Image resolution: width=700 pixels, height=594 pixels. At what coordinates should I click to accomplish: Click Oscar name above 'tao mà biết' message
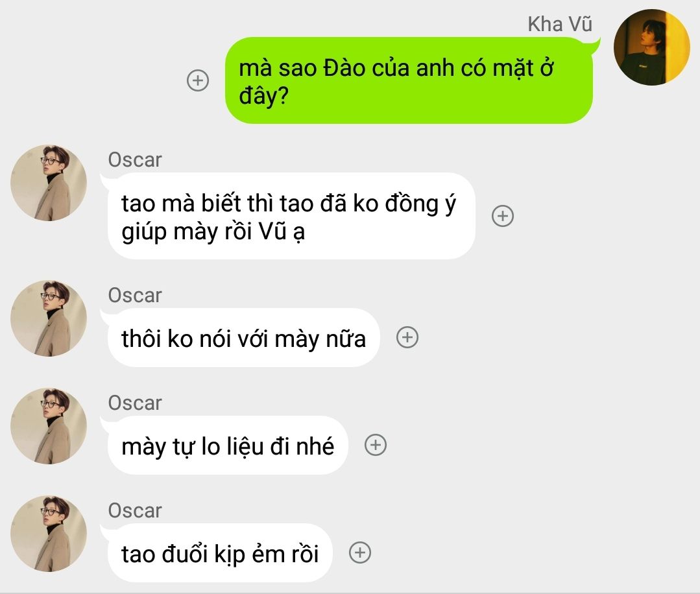pos(135,160)
